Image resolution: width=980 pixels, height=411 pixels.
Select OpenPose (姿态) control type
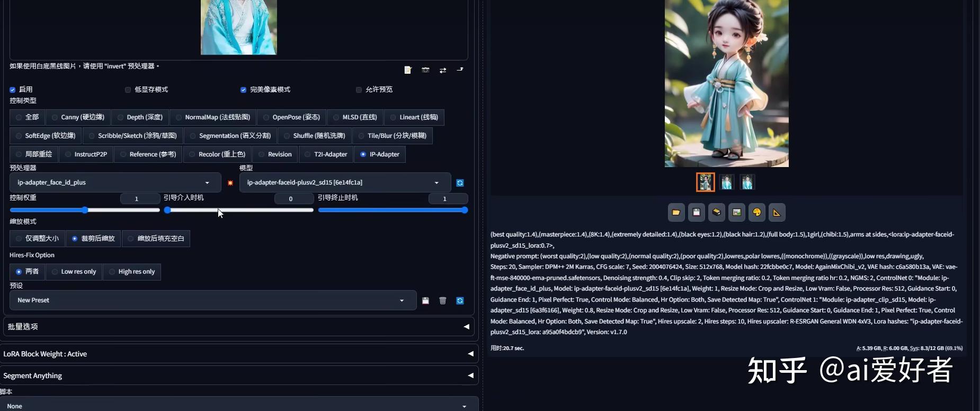point(291,117)
